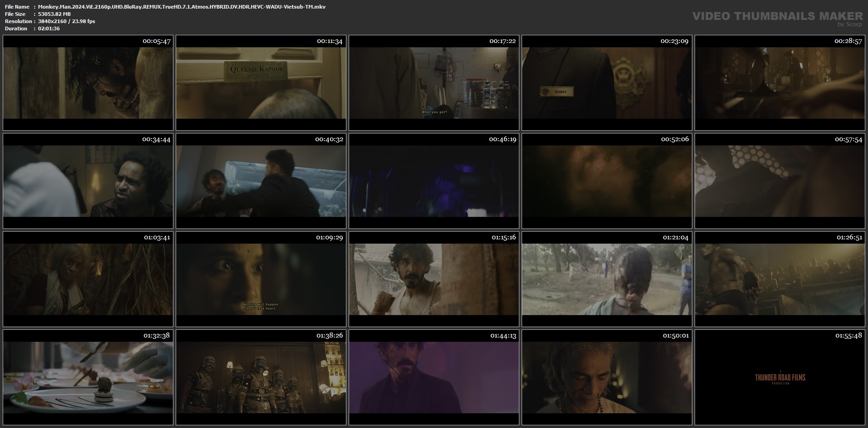Click the thumbnail at 00:57:54

click(780, 181)
